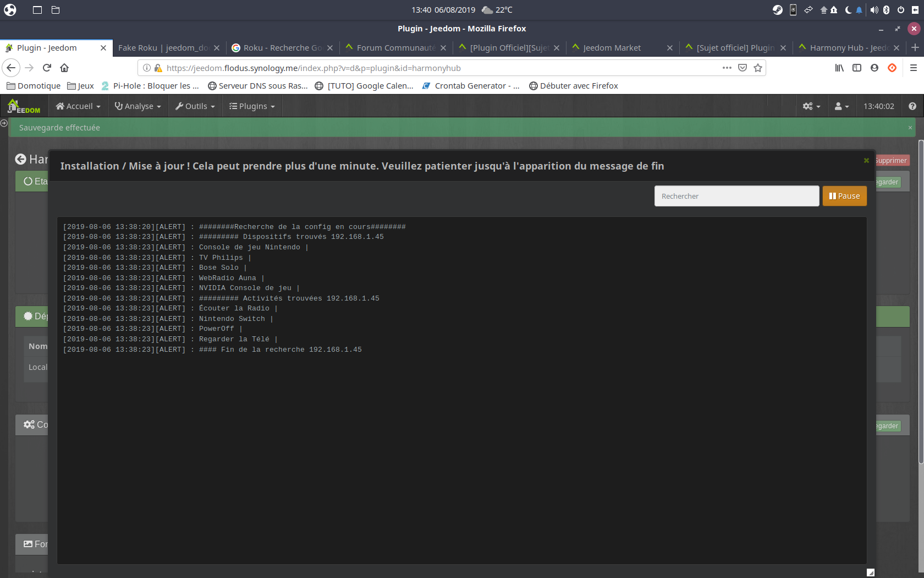Open the Outils menu
Image resolution: width=924 pixels, height=578 pixels.
point(195,106)
